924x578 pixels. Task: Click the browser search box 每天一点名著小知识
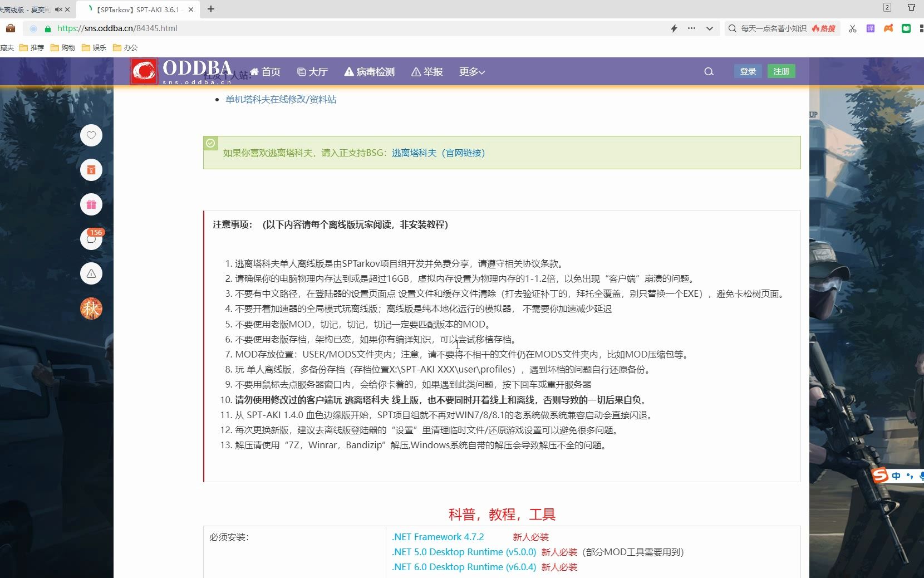[x=774, y=28]
